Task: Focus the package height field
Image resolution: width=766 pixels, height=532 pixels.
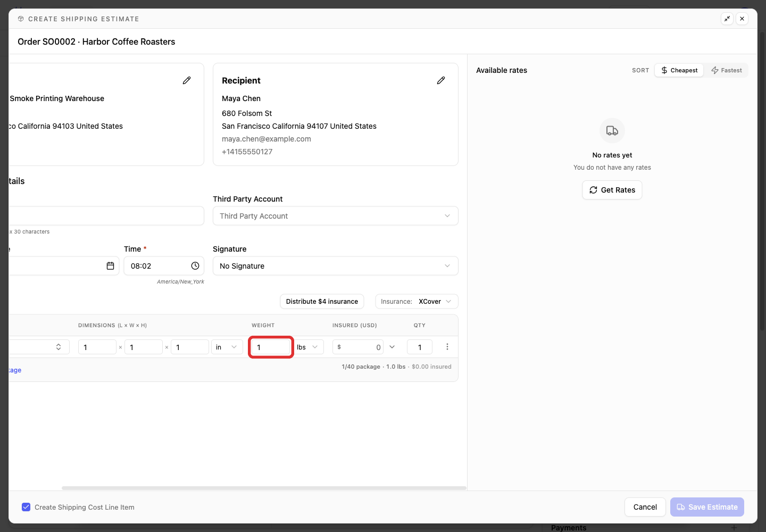Action: (190, 347)
